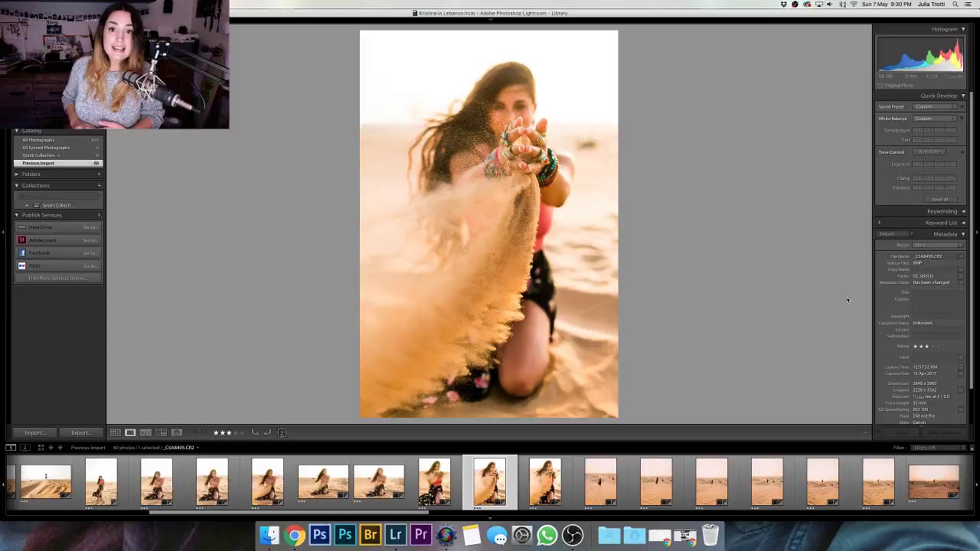Open WhatsApp from the Dock
The image size is (980, 551).
point(547,535)
